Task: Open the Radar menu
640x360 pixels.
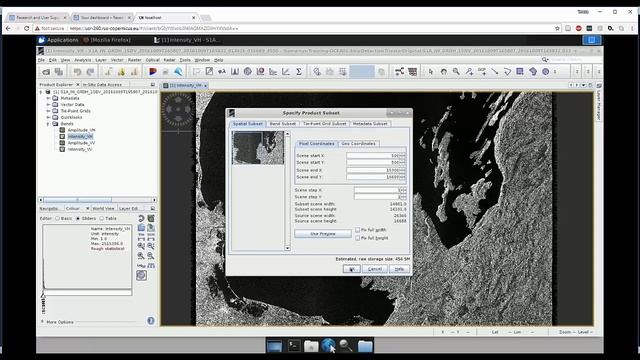Action: coord(169,60)
